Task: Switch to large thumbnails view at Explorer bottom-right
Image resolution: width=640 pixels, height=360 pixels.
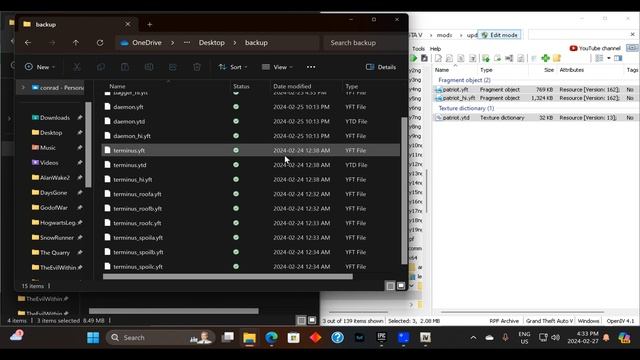Action: 401,286
